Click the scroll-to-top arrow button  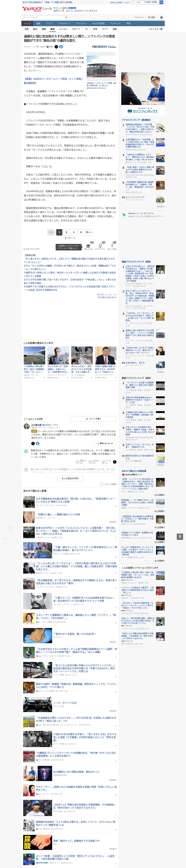coord(180,536)
